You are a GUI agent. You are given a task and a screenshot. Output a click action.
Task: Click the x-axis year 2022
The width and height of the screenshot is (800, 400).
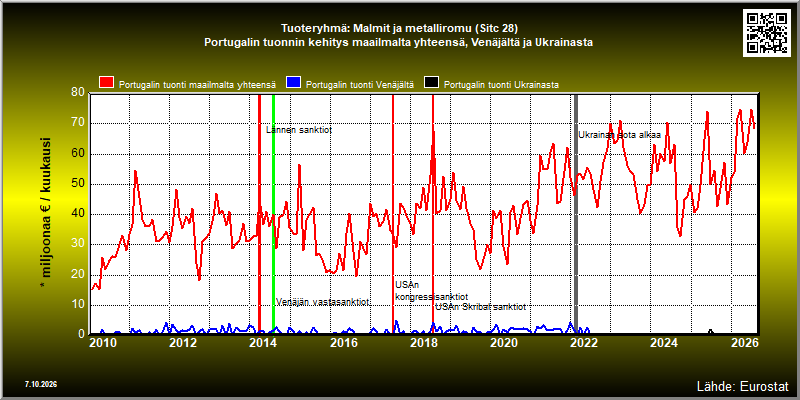tap(584, 342)
